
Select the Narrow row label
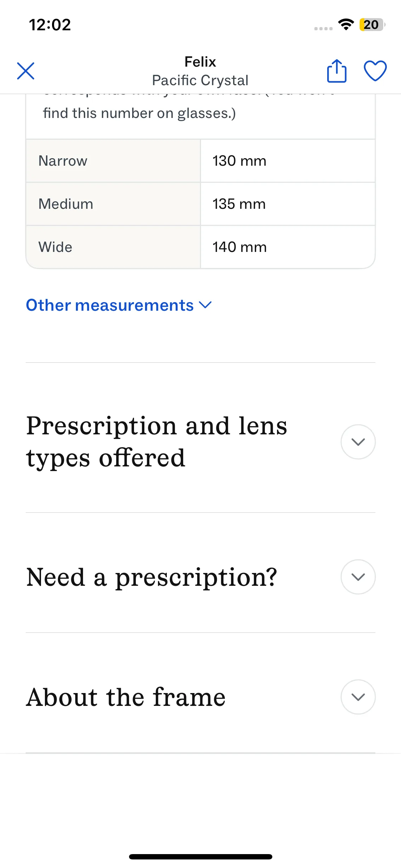coord(63,161)
